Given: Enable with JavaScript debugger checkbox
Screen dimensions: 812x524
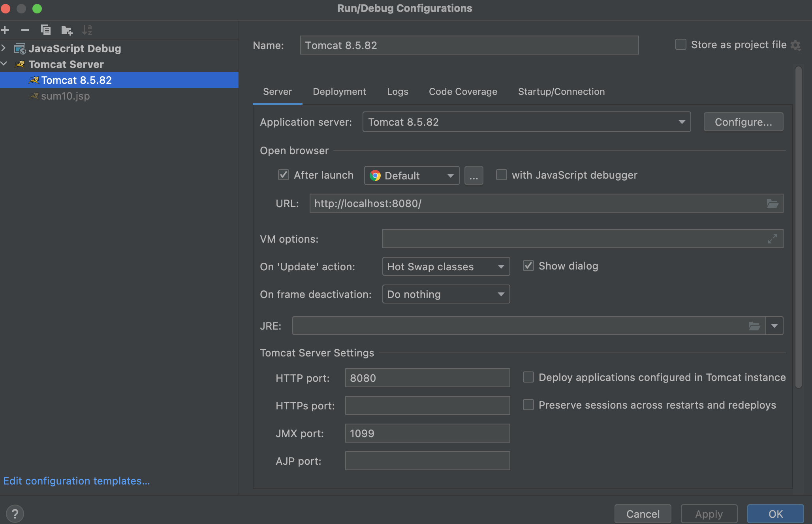Looking at the screenshot, I should pos(502,175).
